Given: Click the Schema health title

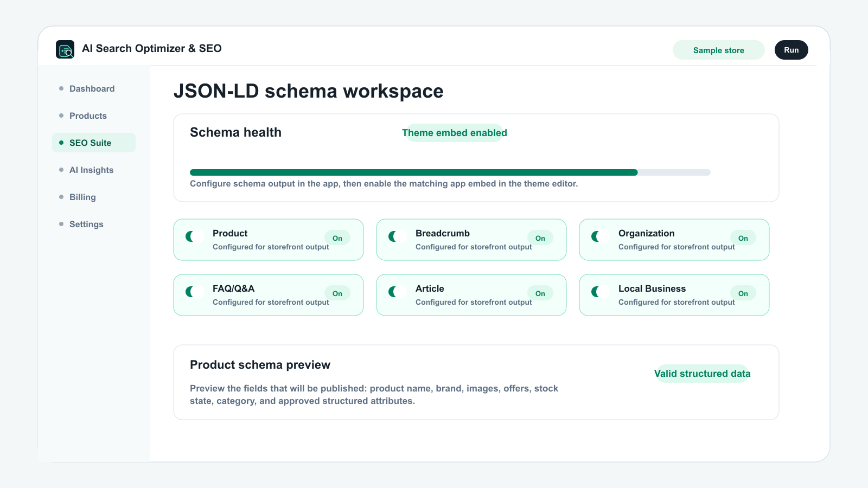Looking at the screenshot, I should point(235,132).
